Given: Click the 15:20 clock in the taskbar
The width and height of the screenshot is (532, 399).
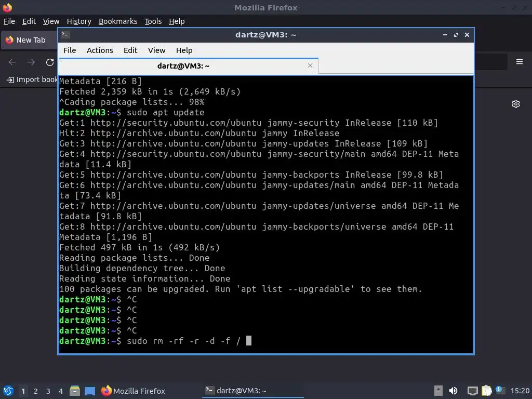Looking at the screenshot, I should 520,391.
